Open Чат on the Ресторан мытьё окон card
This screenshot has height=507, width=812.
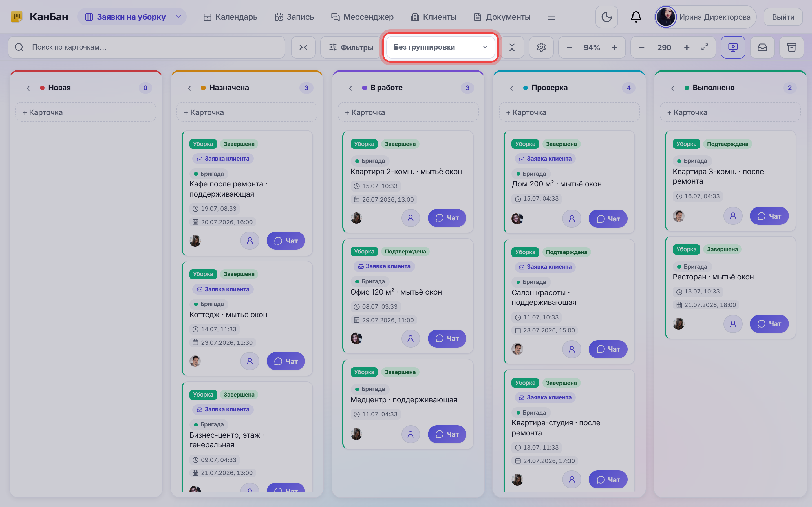click(769, 324)
